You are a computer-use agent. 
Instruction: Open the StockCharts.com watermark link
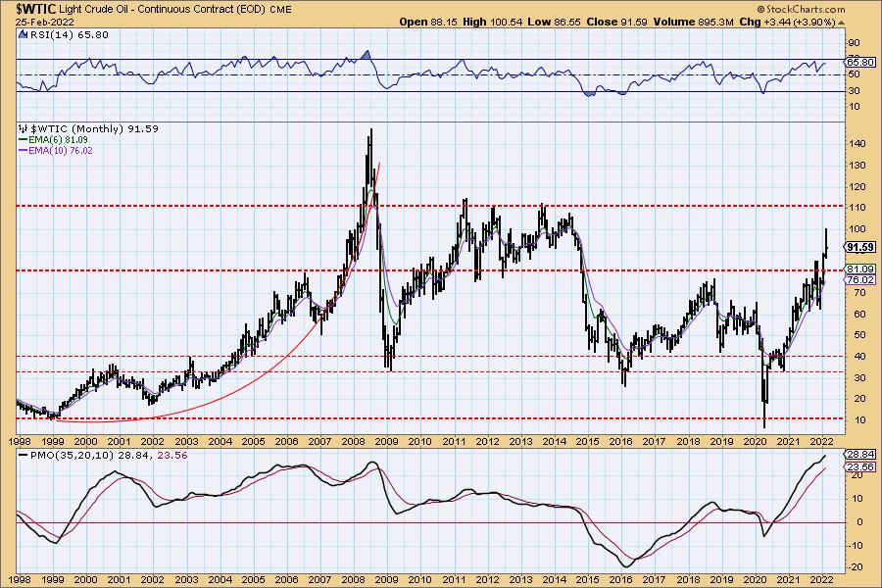pyautogui.click(x=801, y=9)
